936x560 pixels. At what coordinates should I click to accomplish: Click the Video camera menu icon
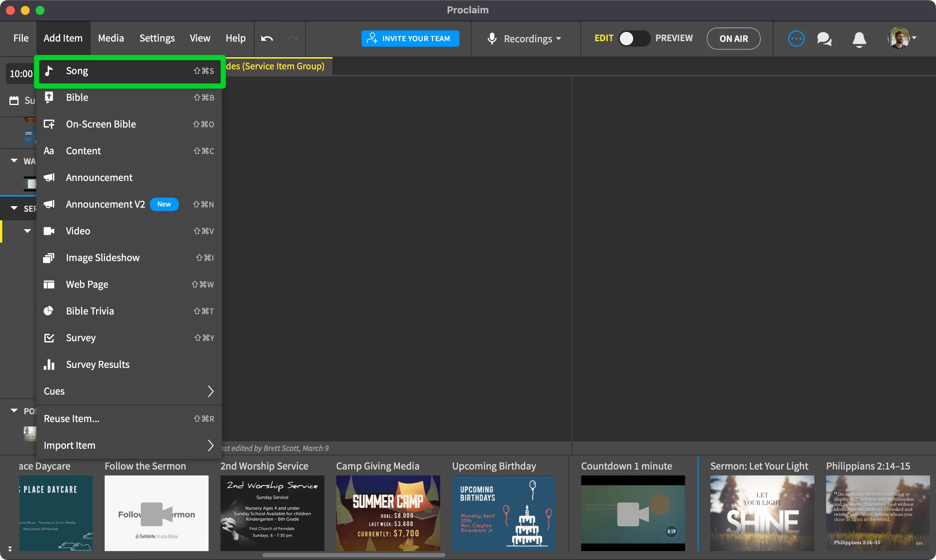point(49,231)
